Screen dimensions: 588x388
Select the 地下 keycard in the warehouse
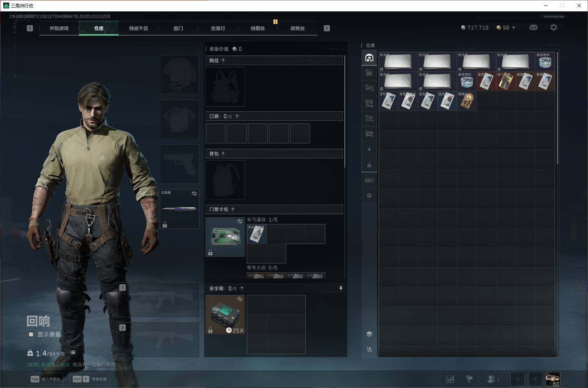point(506,81)
